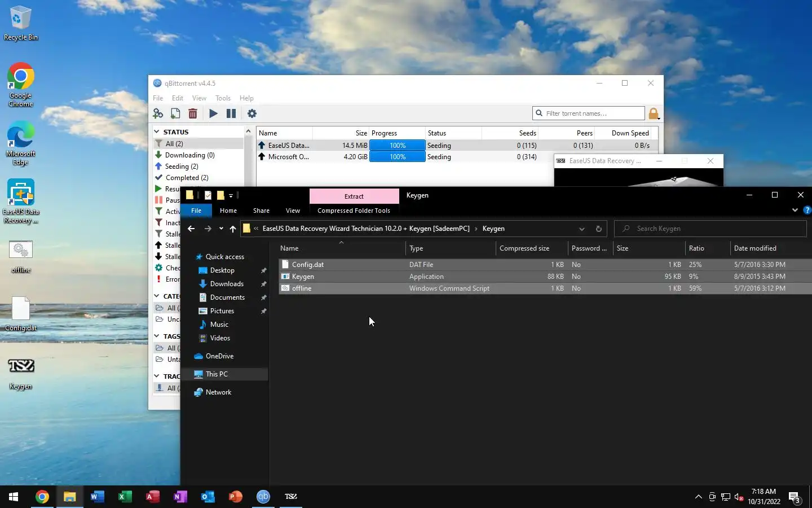The height and width of the screenshot is (508, 812).
Task: Click the Search Keygen box
Action: coord(710,229)
